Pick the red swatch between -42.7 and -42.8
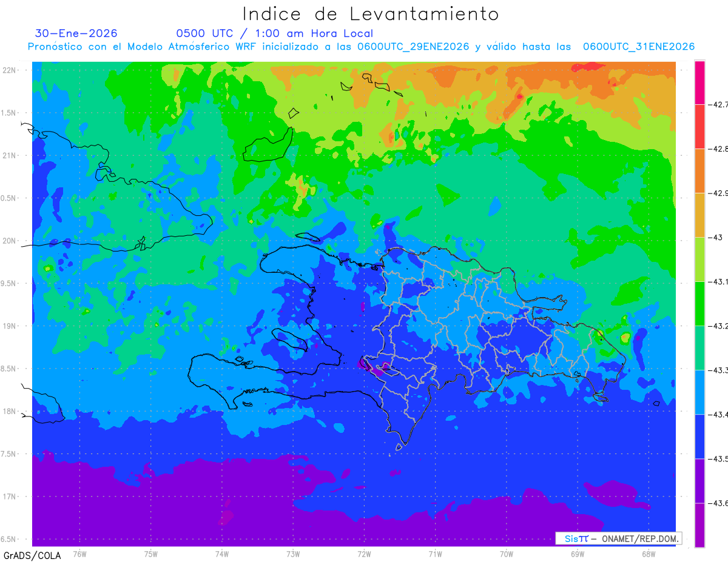 [x=699, y=126]
